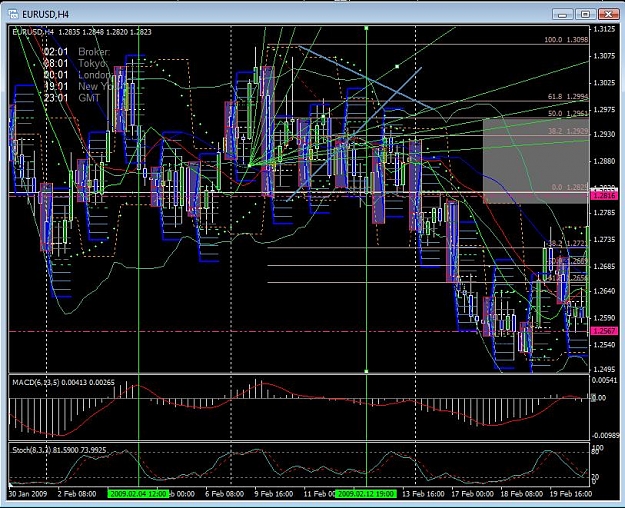Close the EURUSD,H4 chart window
This screenshot has width=625, height=508.
coord(608,14)
